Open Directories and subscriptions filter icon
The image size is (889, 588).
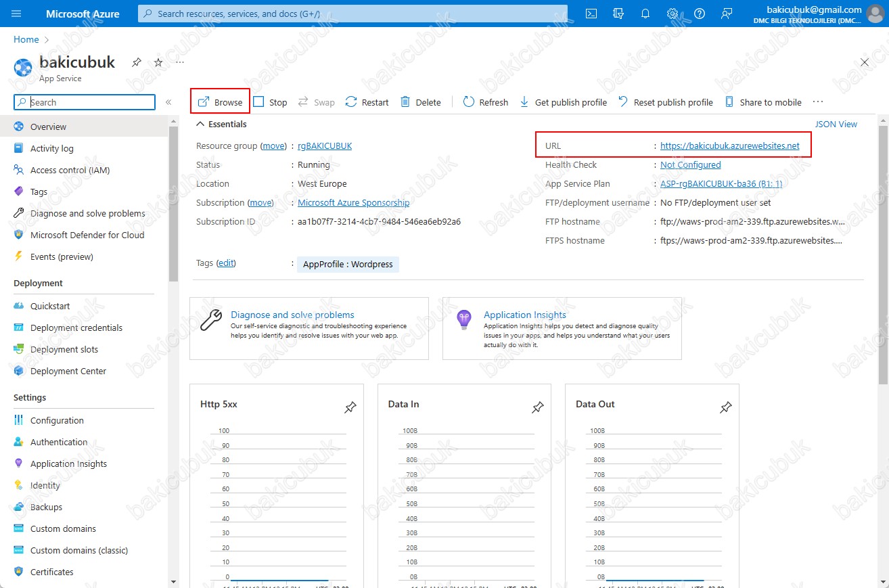coord(618,14)
